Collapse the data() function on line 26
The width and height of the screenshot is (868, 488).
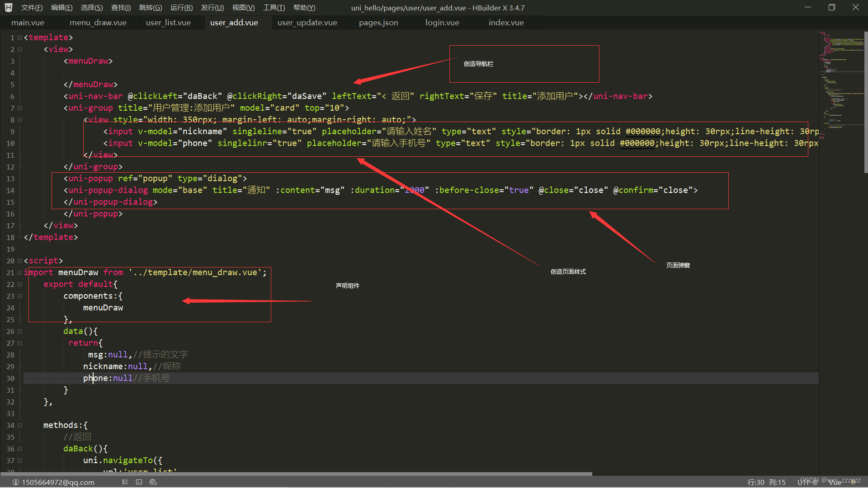pos(20,331)
